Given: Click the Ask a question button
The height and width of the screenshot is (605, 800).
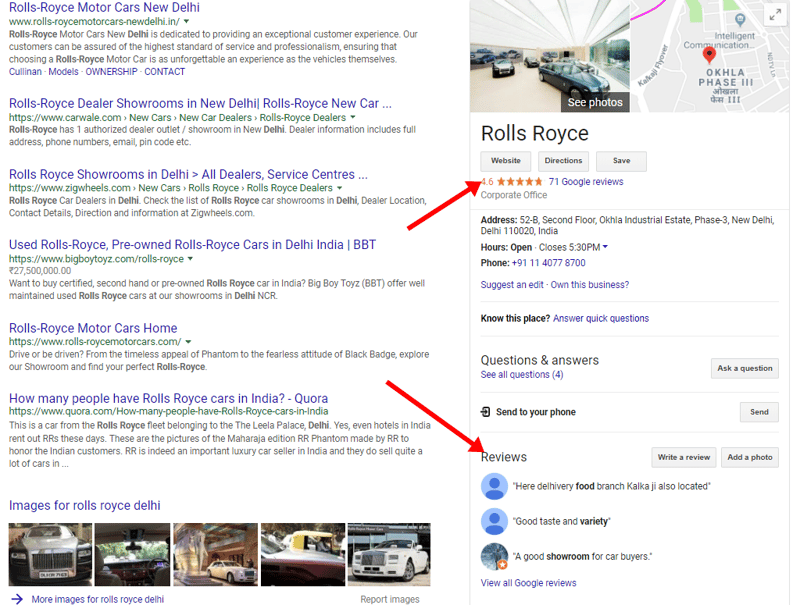Looking at the screenshot, I should pyautogui.click(x=745, y=368).
